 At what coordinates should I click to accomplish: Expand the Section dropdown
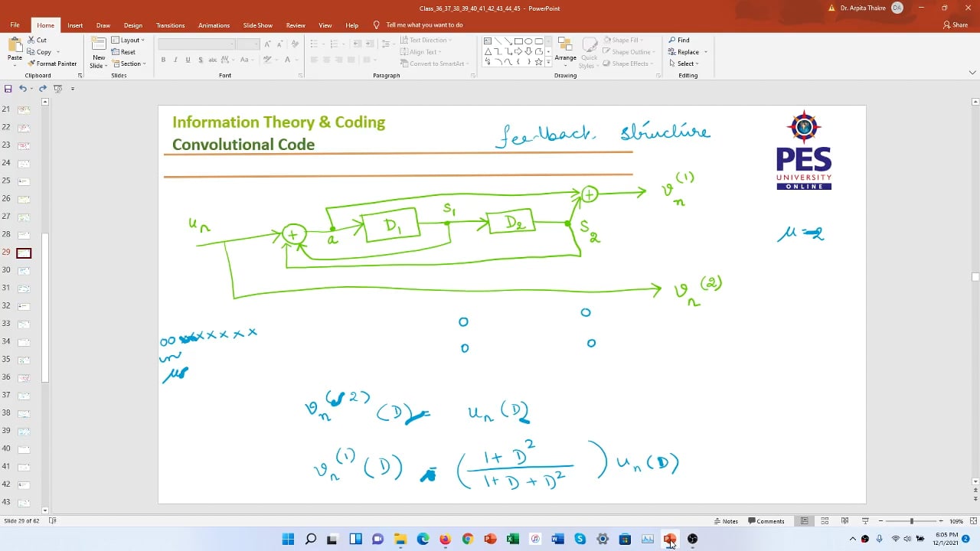point(129,64)
